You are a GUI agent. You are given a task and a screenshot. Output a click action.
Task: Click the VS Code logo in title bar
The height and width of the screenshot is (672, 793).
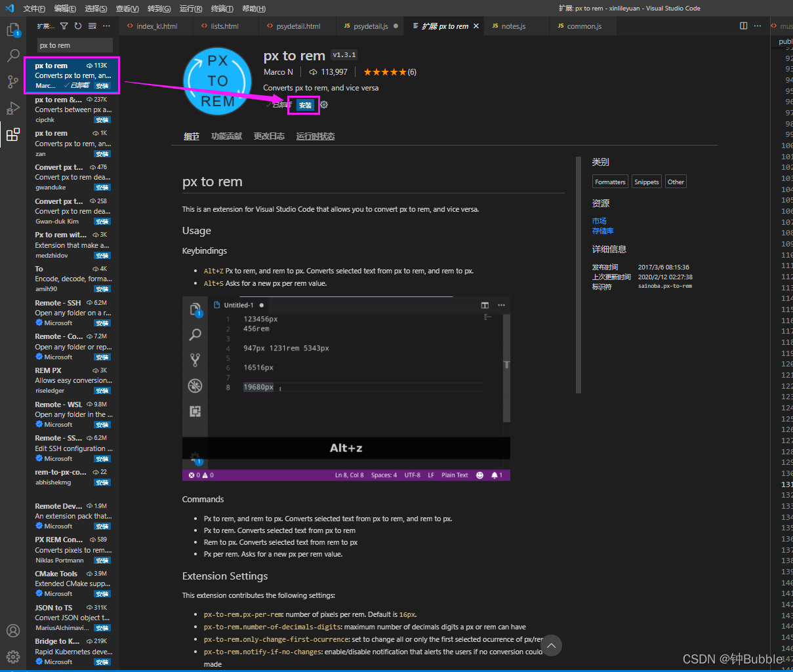click(9, 8)
